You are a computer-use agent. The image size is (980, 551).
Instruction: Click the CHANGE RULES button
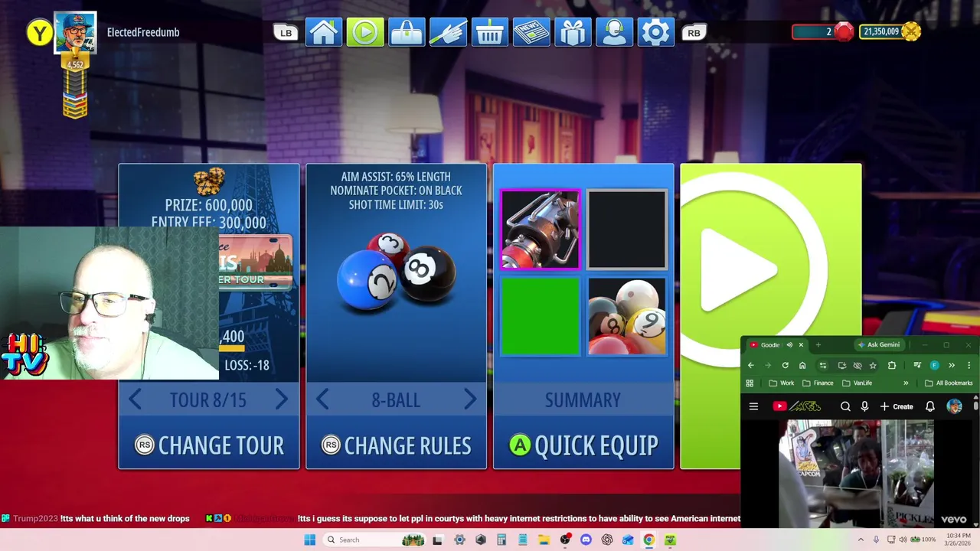point(396,445)
